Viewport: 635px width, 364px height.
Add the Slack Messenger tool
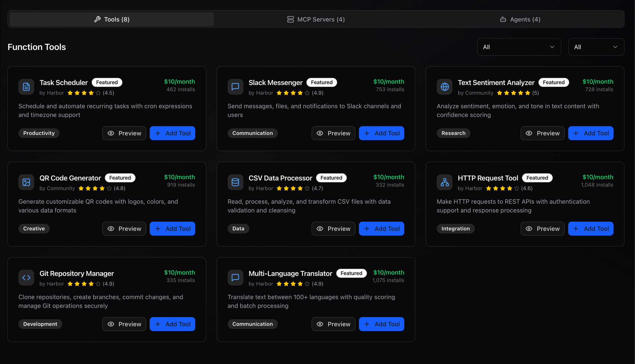click(382, 133)
